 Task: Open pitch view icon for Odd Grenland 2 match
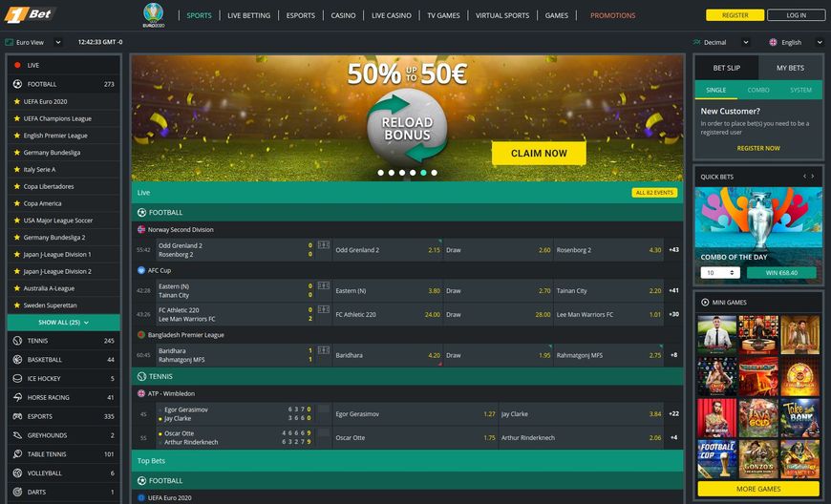(323, 244)
